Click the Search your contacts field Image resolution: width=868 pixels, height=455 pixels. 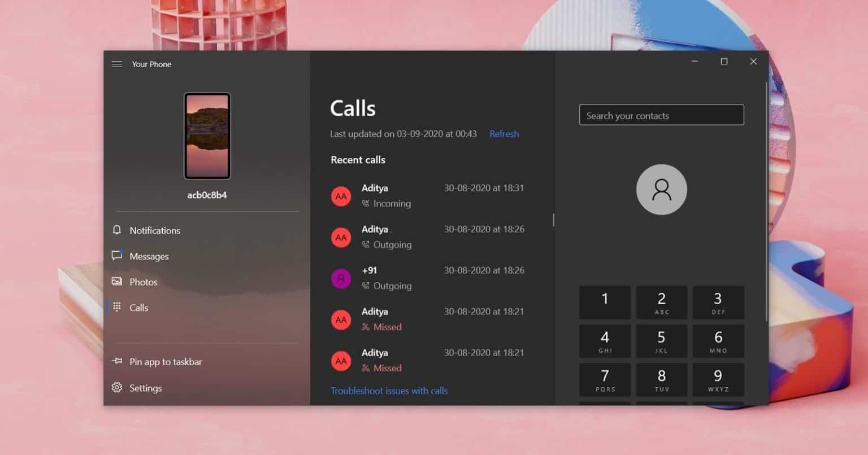click(x=661, y=115)
